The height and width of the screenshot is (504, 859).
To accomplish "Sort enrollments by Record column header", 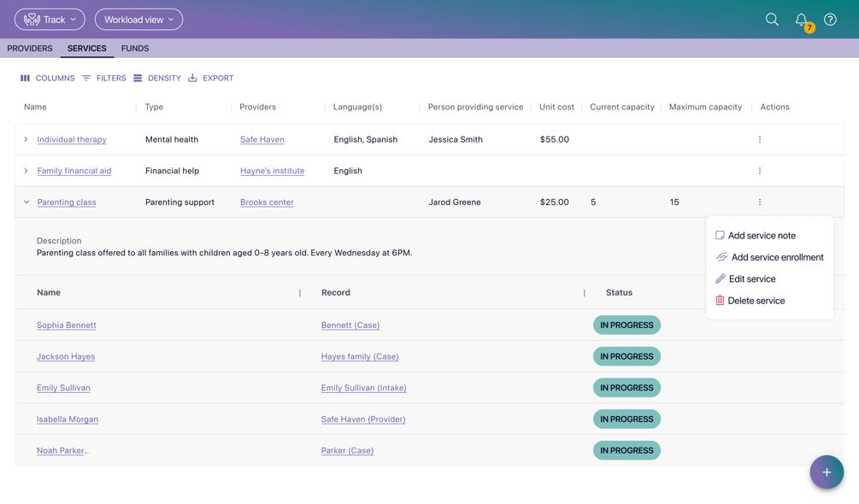I will click(x=335, y=293).
